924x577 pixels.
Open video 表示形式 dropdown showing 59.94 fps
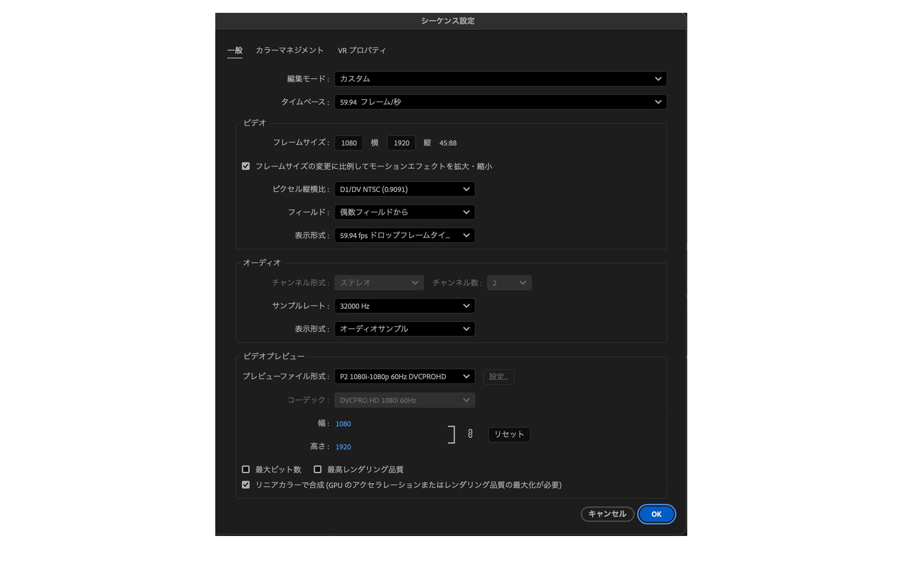click(x=404, y=236)
